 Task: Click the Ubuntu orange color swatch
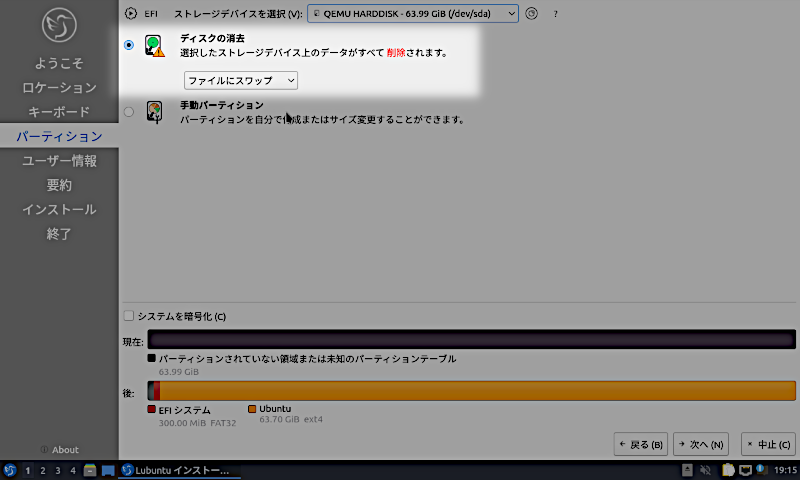252,409
